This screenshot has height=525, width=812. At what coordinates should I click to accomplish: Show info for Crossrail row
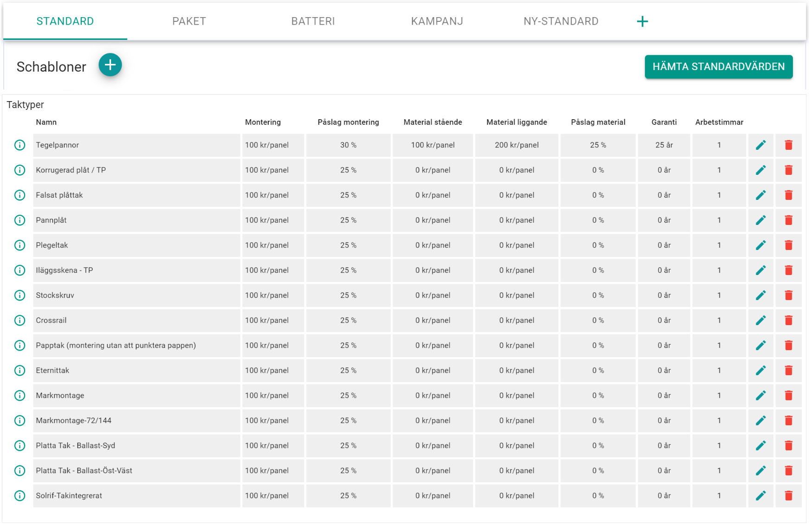point(19,320)
